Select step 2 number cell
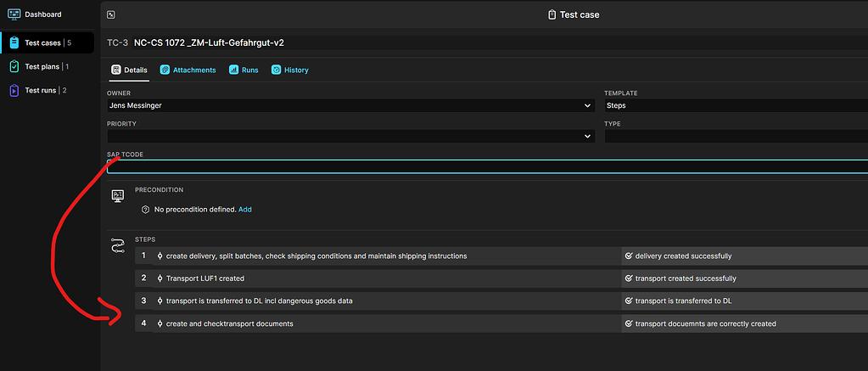The height and width of the screenshot is (371, 868). coord(144,278)
